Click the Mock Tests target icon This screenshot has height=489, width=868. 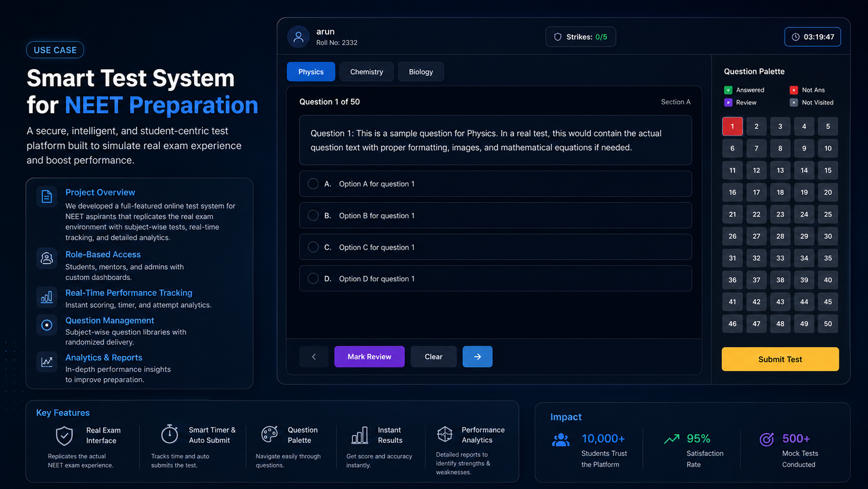[767, 439]
